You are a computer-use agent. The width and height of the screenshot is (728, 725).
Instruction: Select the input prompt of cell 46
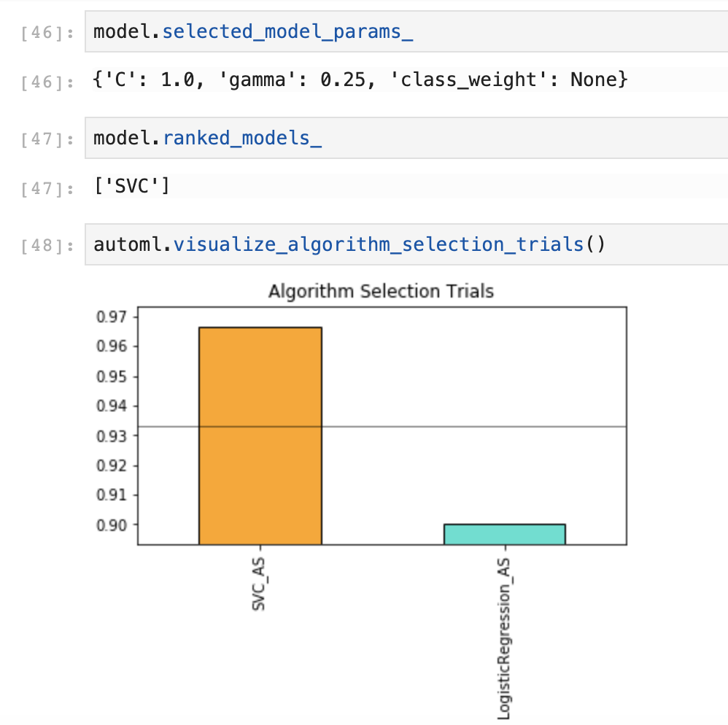click(46, 34)
